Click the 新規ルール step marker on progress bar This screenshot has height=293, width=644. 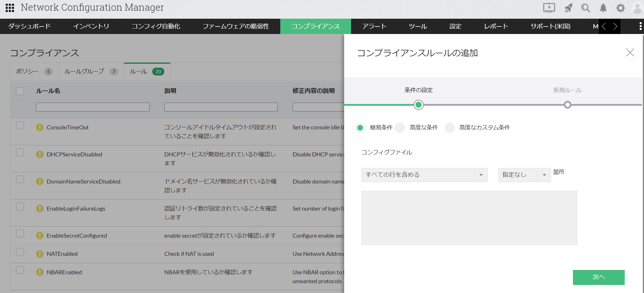567,105
